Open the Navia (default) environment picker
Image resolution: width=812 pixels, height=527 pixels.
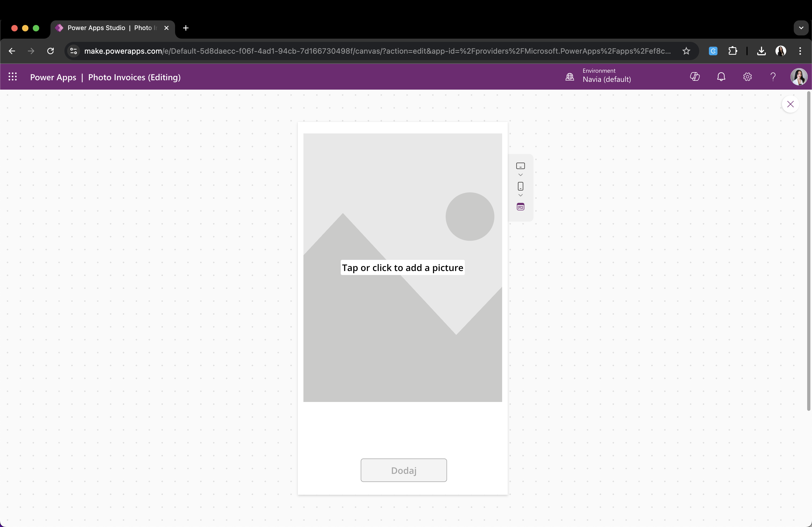(x=599, y=76)
